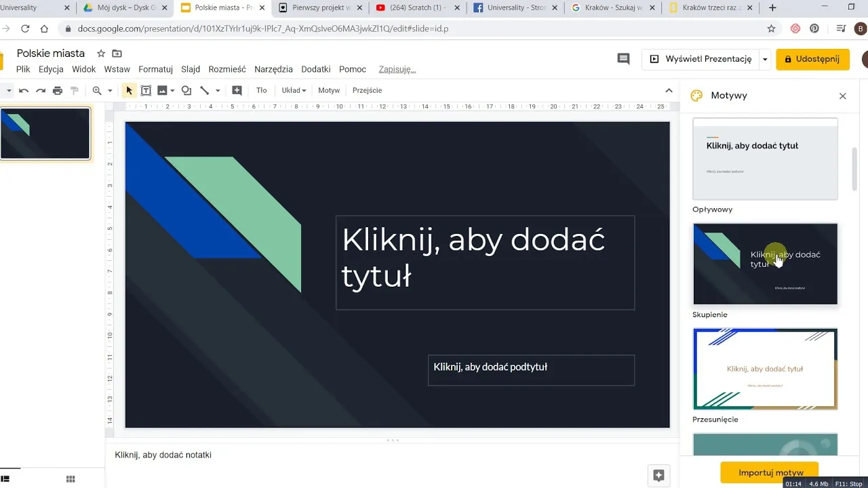Open the Narzędzia menu

[x=273, y=69]
